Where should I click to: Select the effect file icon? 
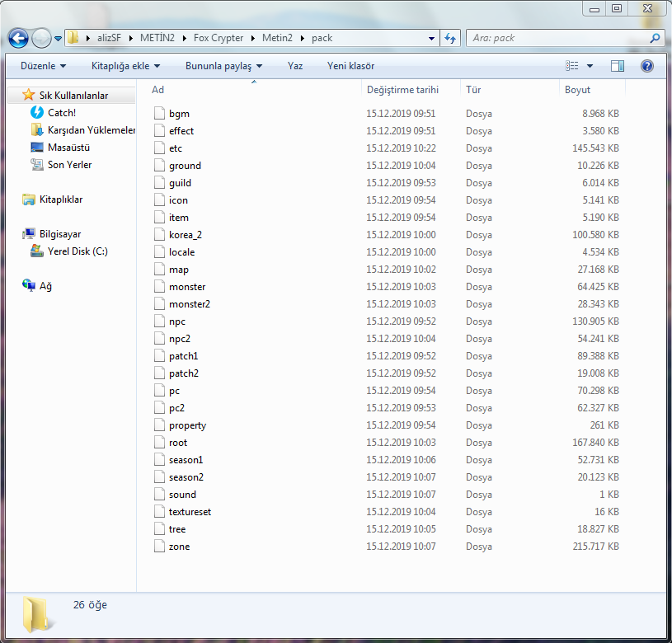click(159, 130)
